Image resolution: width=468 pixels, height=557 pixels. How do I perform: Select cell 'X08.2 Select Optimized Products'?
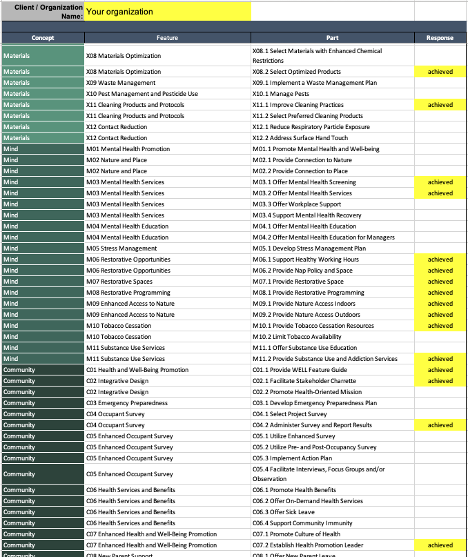coord(333,71)
